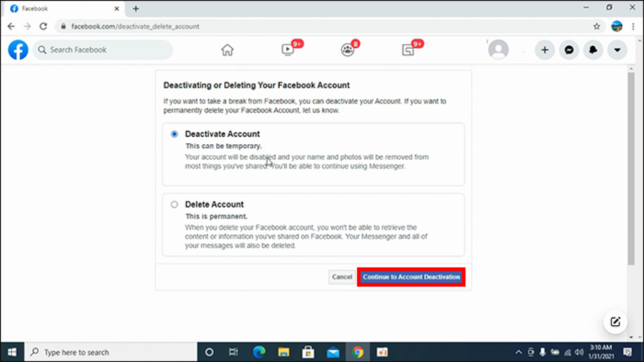Viewport: 644px width, 362px height.
Task: Click the Facebook logo
Action: coord(18,49)
